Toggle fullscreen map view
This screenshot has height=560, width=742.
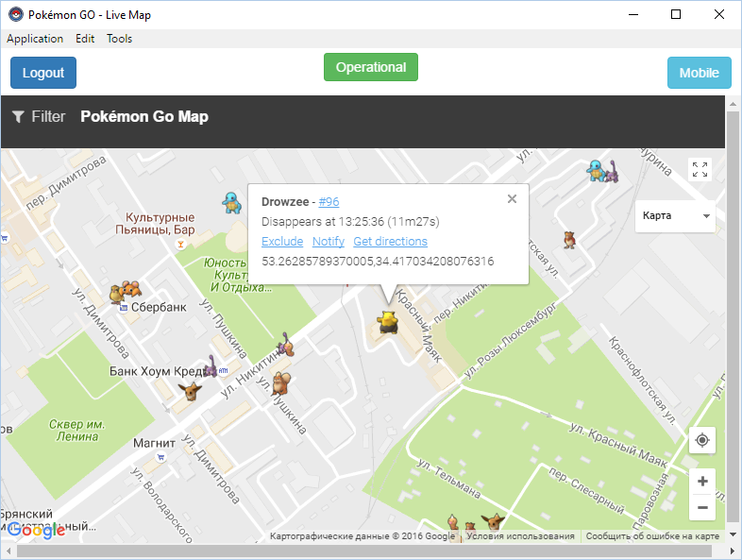pos(700,169)
